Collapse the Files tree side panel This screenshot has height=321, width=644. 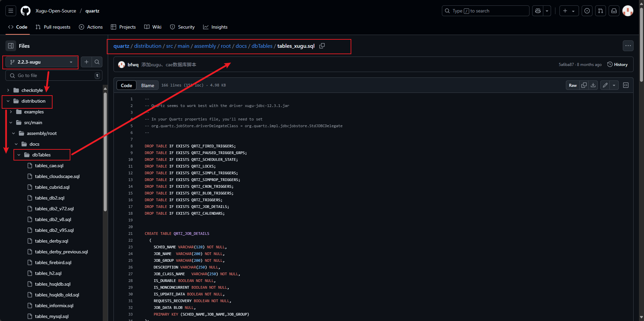tap(11, 46)
